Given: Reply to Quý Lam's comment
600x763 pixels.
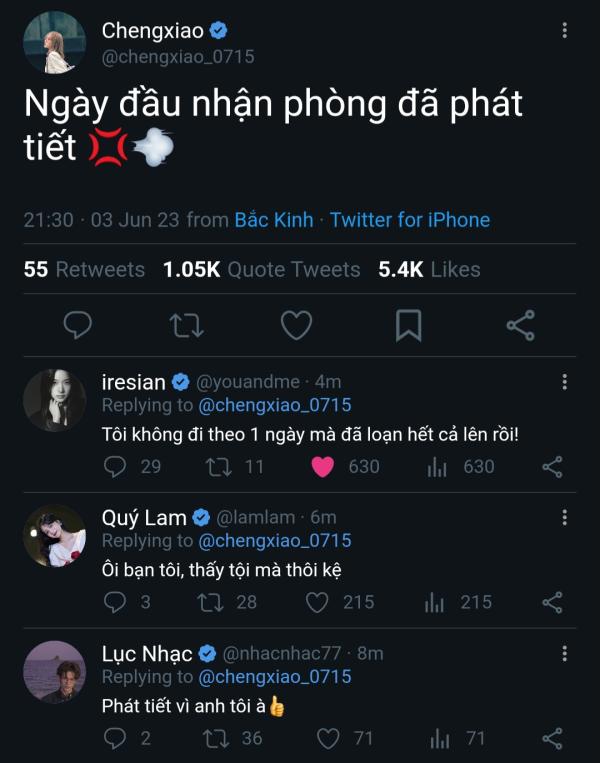Looking at the screenshot, I should (115, 602).
